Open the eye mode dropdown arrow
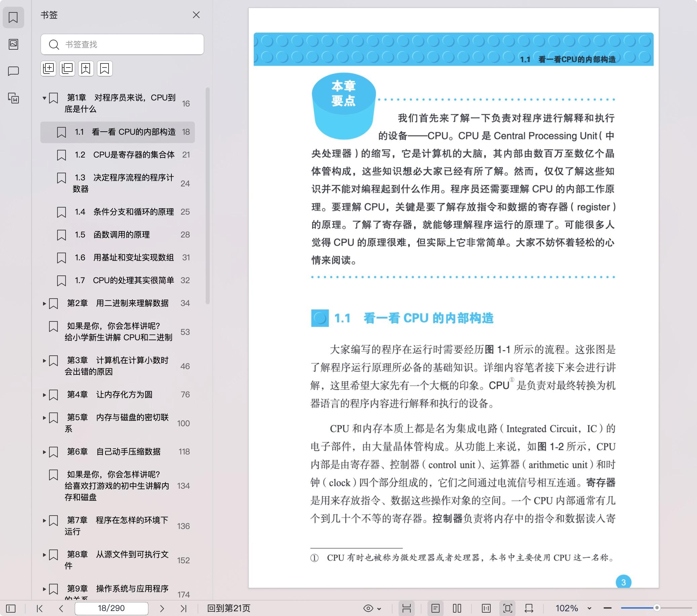Viewport: 697px width, 616px height. pyautogui.click(x=379, y=609)
